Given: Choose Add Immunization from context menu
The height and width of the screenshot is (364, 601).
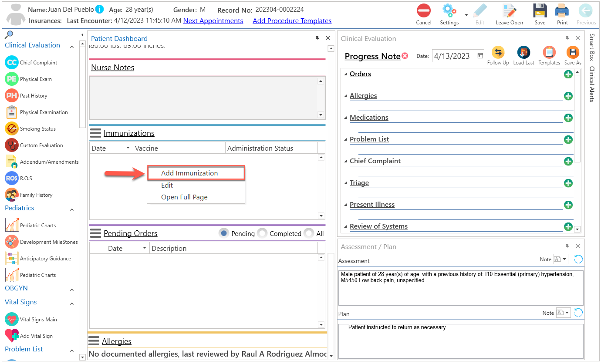Looking at the screenshot, I should pos(196,173).
